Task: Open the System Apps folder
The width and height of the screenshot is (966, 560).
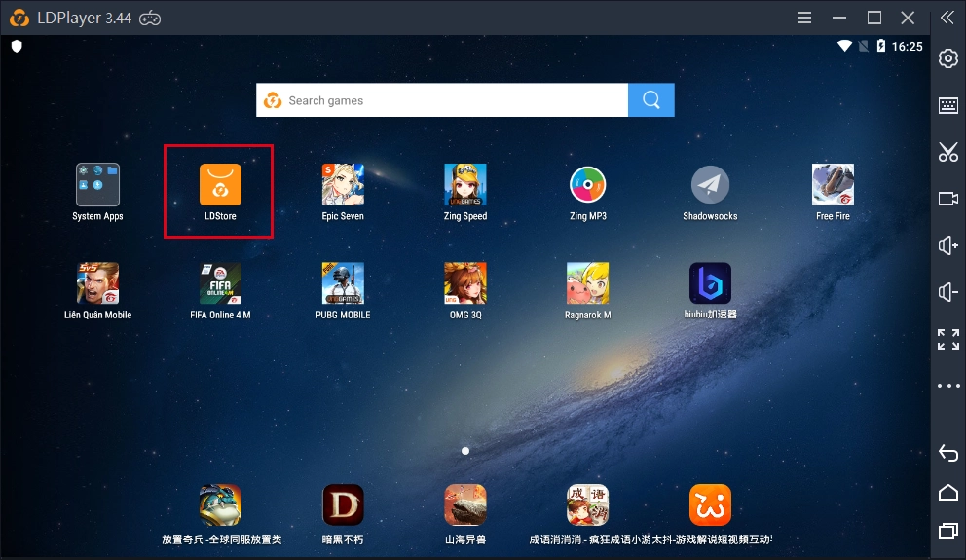Action: [97, 185]
